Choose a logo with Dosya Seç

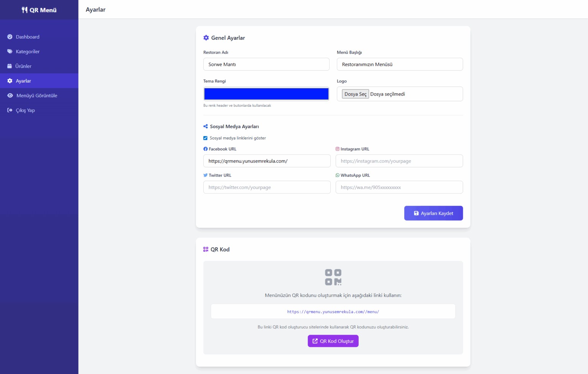pyautogui.click(x=355, y=94)
